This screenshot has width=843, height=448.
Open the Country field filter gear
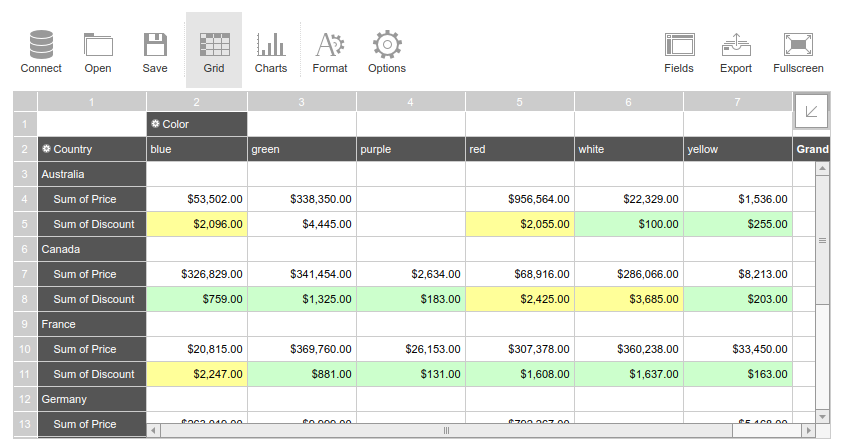46,149
